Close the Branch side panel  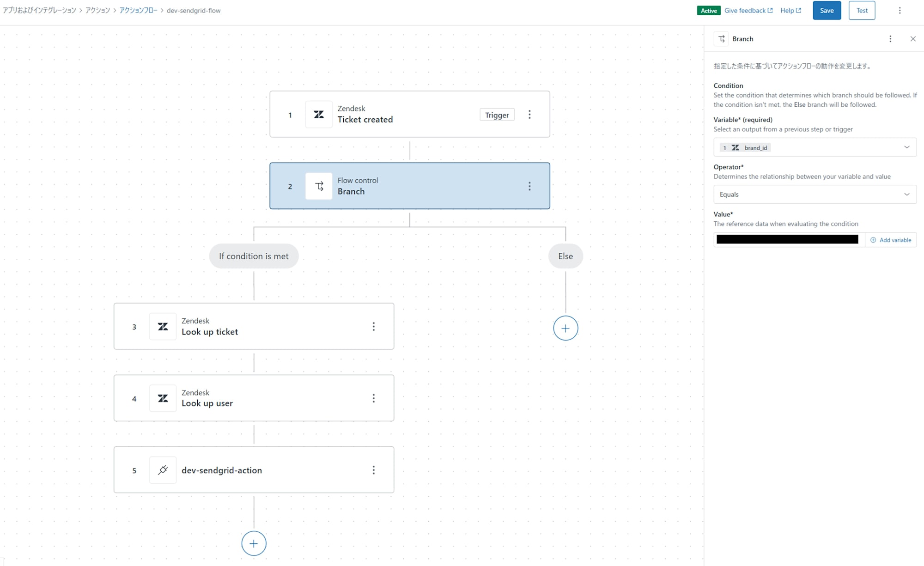point(913,39)
